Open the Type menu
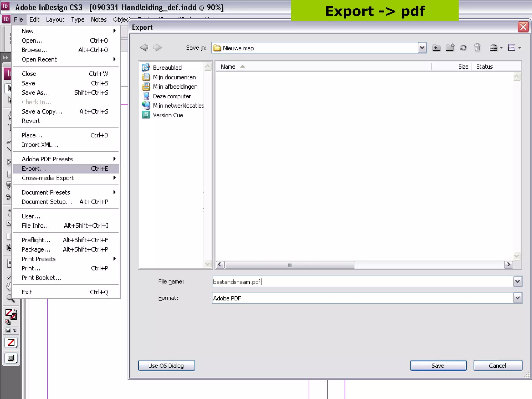 (x=78, y=19)
